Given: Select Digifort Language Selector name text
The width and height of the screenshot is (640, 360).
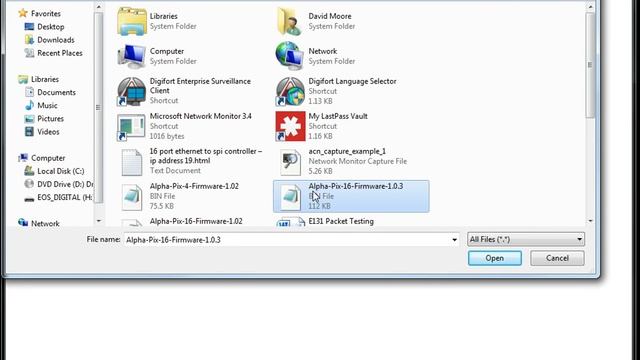Looking at the screenshot, I should [352, 81].
